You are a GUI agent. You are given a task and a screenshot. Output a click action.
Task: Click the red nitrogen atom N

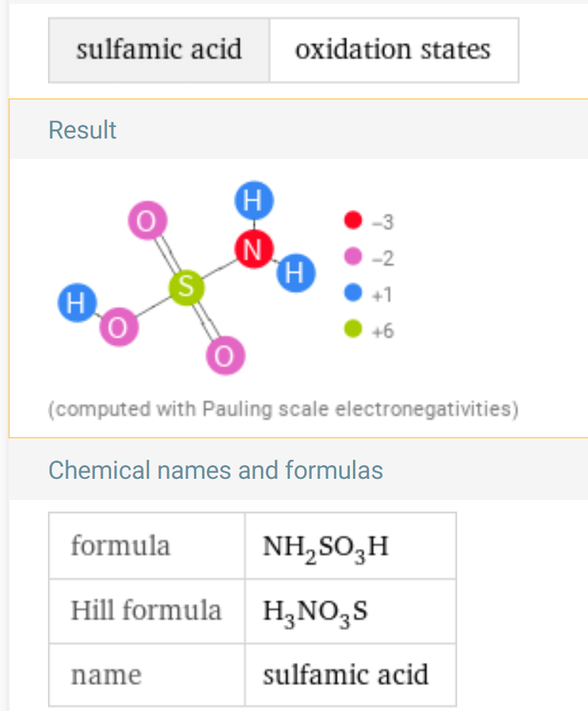(x=253, y=249)
